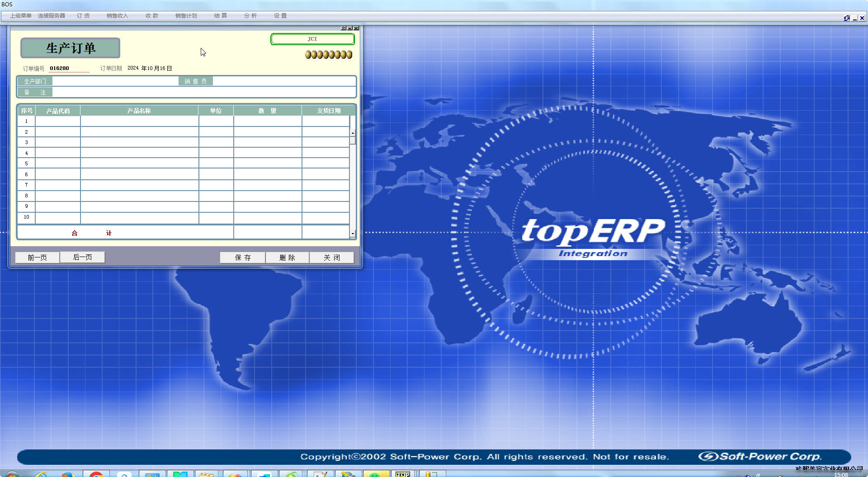The width and height of the screenshot is (868, 477).
Task: Click the 产品代码 cell in row 1
Action: pos(58,121)
